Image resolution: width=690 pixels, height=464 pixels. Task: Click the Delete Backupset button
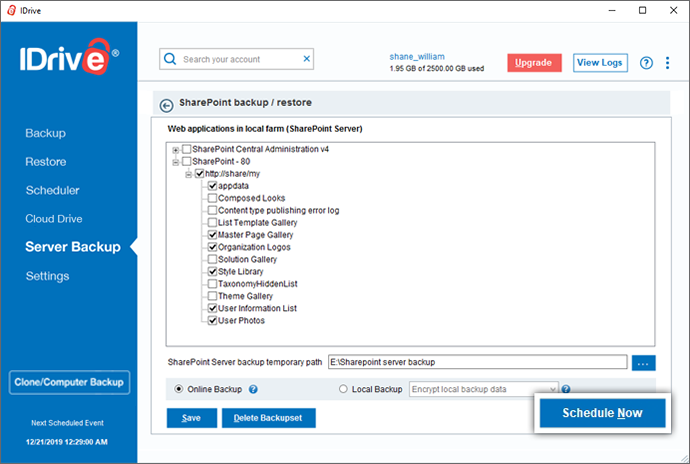click(x=268, y=418)
